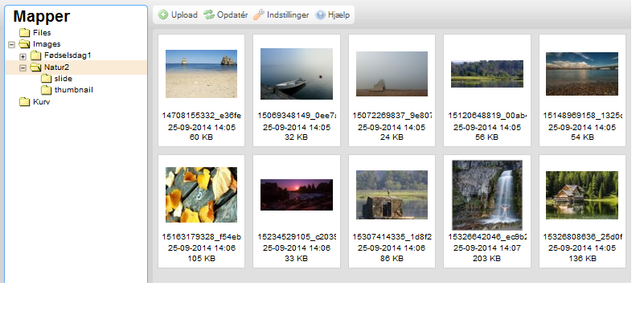Click the Indstillinger wrench icon
Image resolution: width=644 pixels, height=311 pixels.
tap(259, 14)
